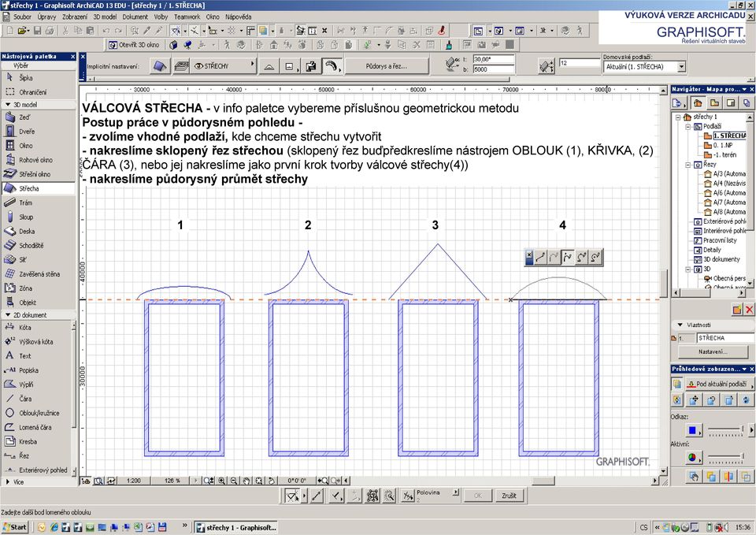756x535 pixels.
Task: Open the Windows Start menu
Action: [15, 527]
